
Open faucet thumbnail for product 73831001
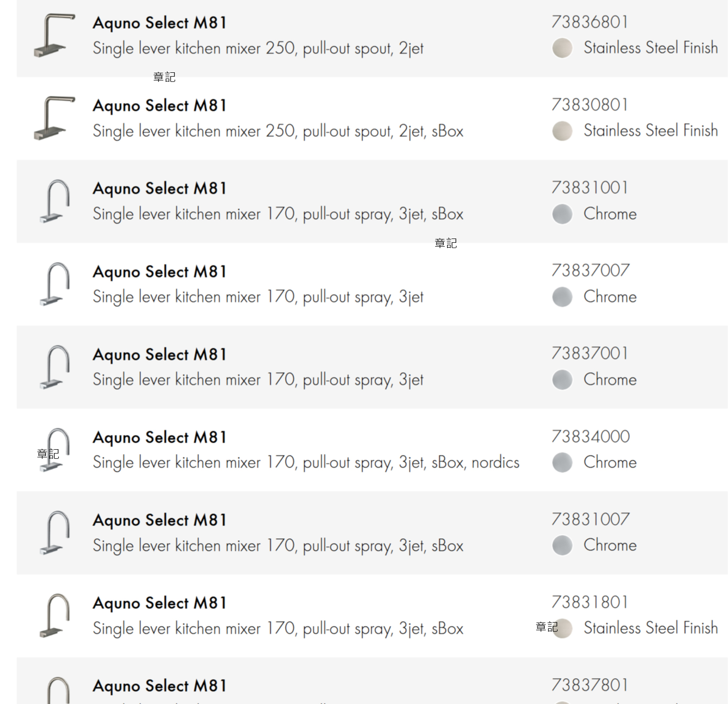tap(55, 201)
